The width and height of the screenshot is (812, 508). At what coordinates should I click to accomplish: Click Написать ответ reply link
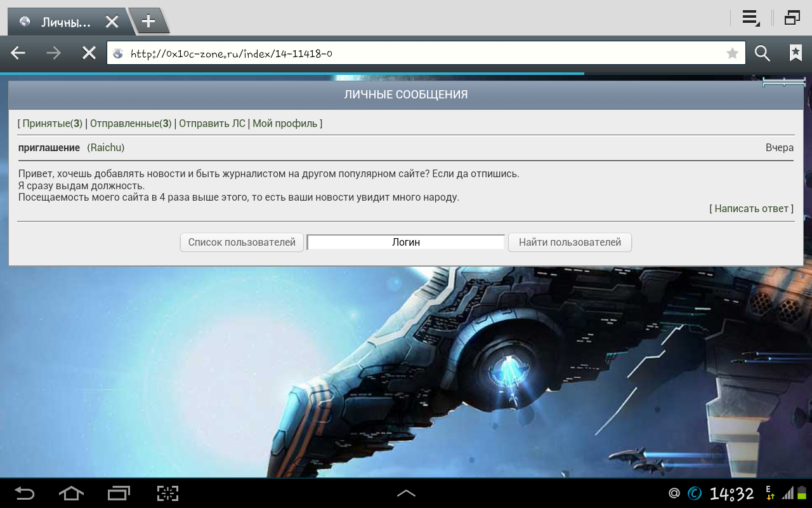[752, 208]
